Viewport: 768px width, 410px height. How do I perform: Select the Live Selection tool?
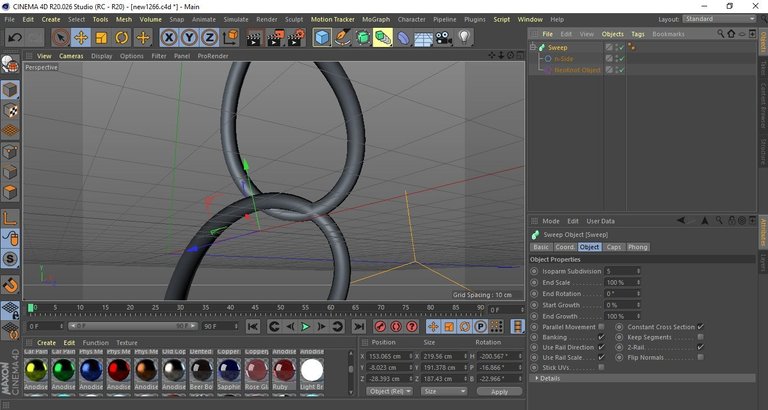coord(61,38)
